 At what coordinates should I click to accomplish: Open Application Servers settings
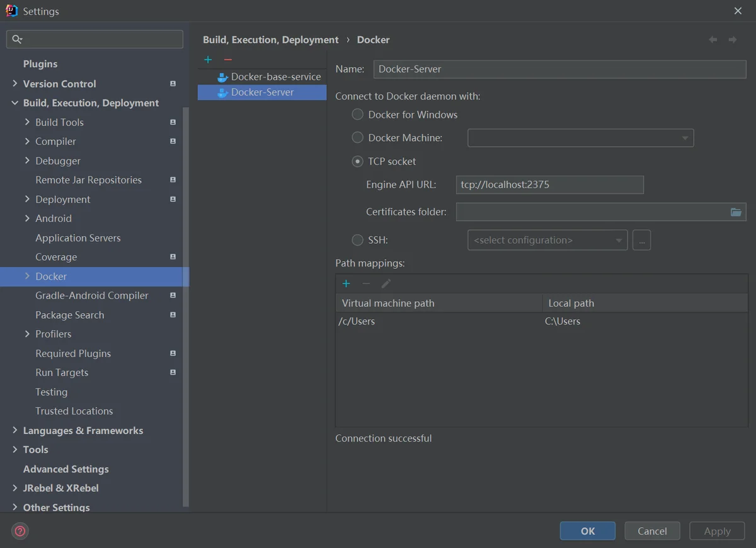click(x=78, y=238)
